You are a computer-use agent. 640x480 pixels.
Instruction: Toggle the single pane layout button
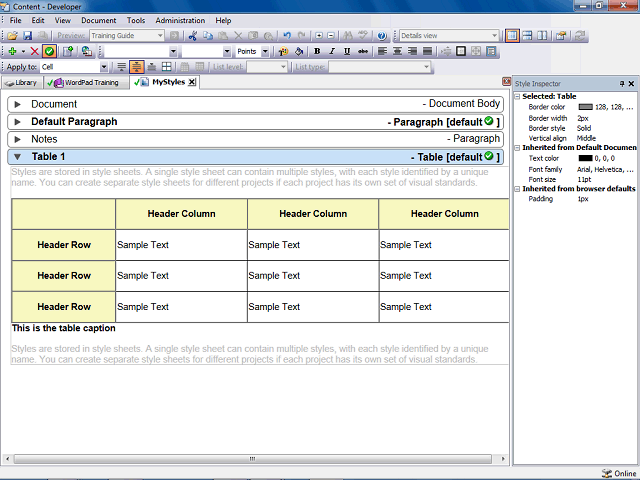pyautogui.click(x=512, y=36)
